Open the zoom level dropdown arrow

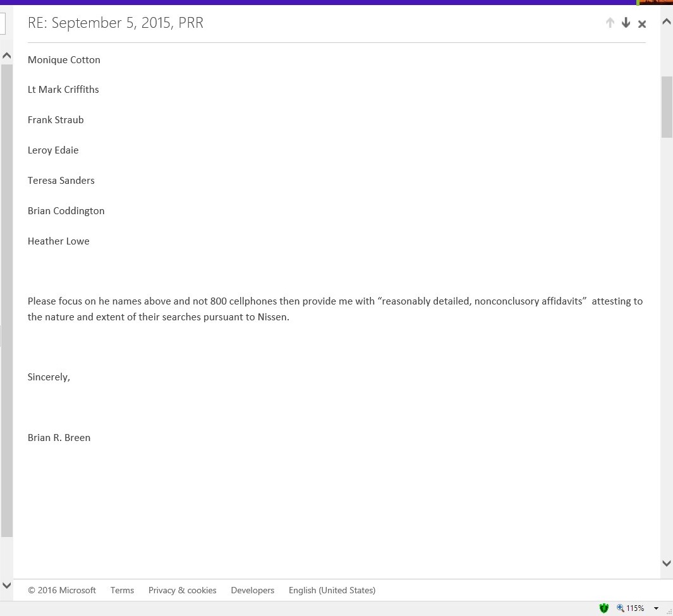point(656,608)
